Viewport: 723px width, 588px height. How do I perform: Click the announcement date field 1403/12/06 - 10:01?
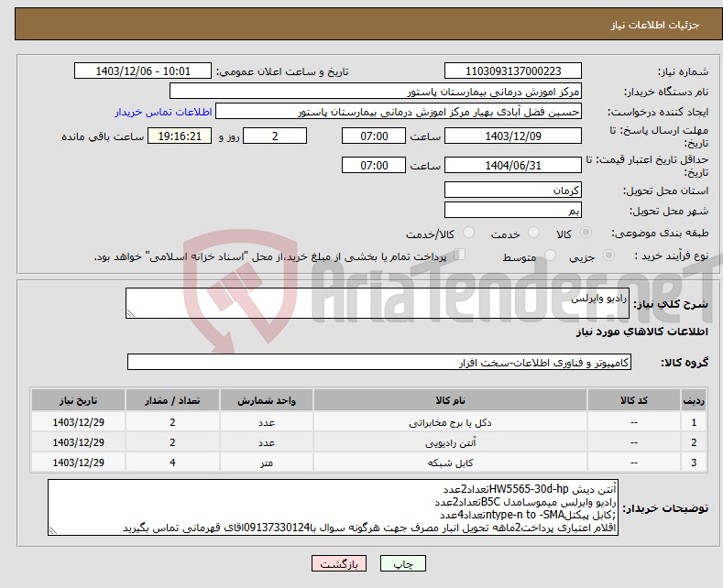pyautogui.click(x=142, y=71)
